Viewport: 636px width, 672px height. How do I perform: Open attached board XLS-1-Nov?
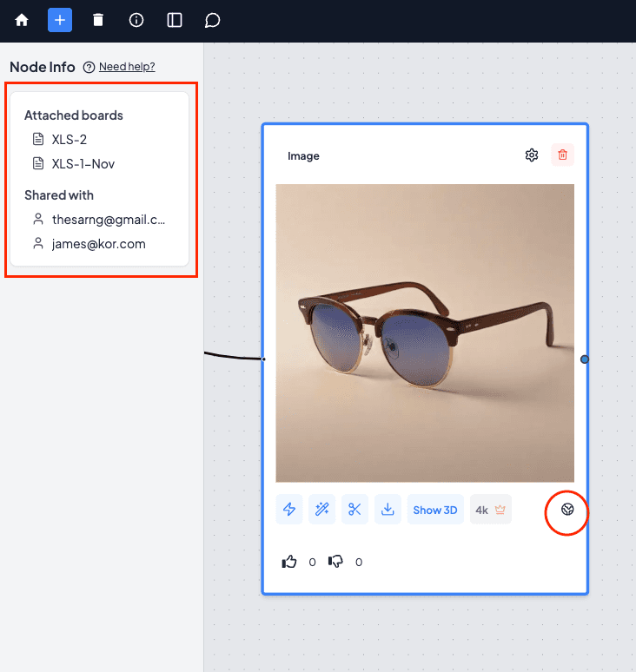(83, 164)
